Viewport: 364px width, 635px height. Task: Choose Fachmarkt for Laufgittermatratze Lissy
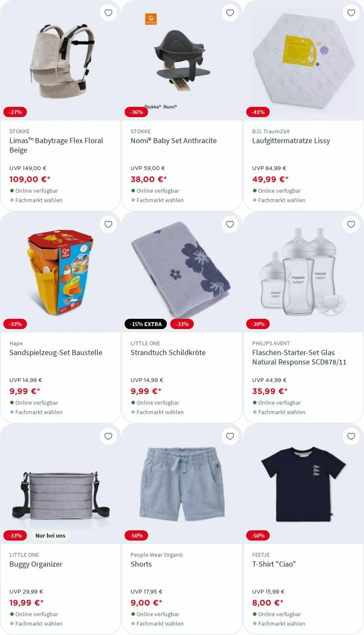click(282, 200)
